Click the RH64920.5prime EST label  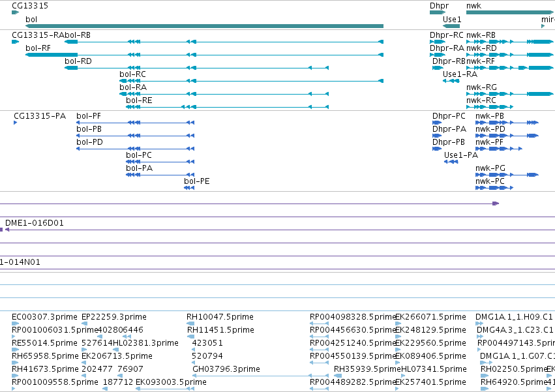coord(514,382)
